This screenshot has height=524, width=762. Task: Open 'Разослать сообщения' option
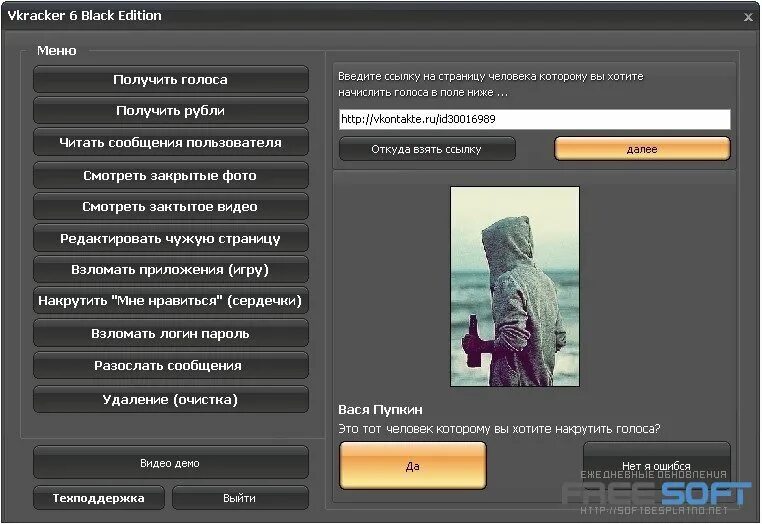[x=171, y=366]
